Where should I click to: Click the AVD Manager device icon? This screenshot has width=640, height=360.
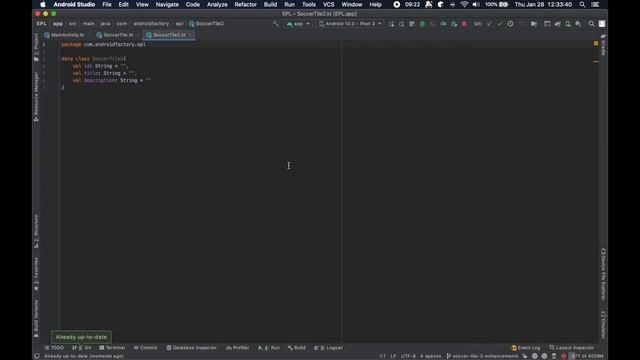pos(568,24)
